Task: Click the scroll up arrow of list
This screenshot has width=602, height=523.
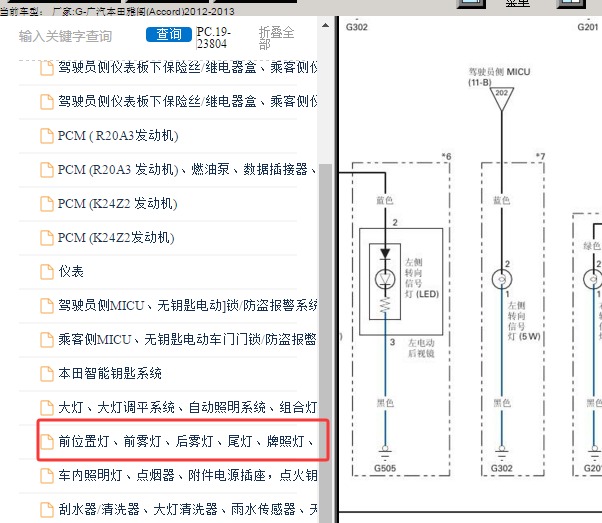Action: tap(326, 25)
